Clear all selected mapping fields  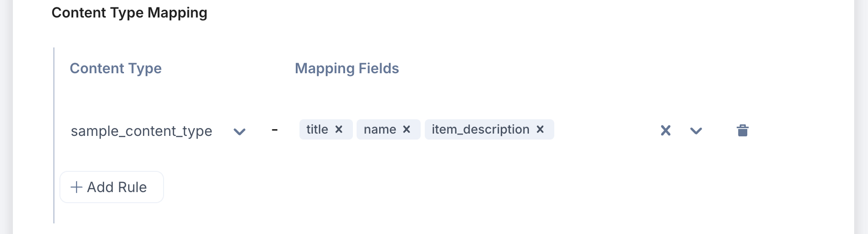(x=665, y=130)
